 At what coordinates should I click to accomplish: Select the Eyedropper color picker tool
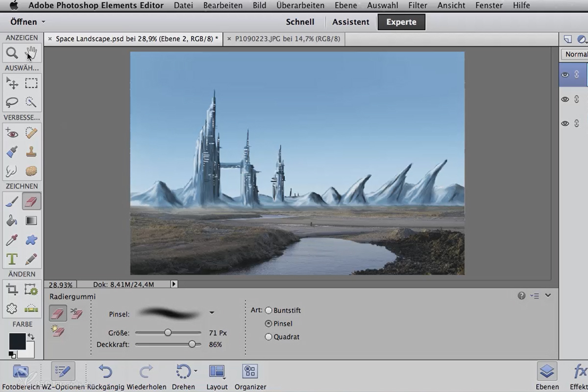12,240
